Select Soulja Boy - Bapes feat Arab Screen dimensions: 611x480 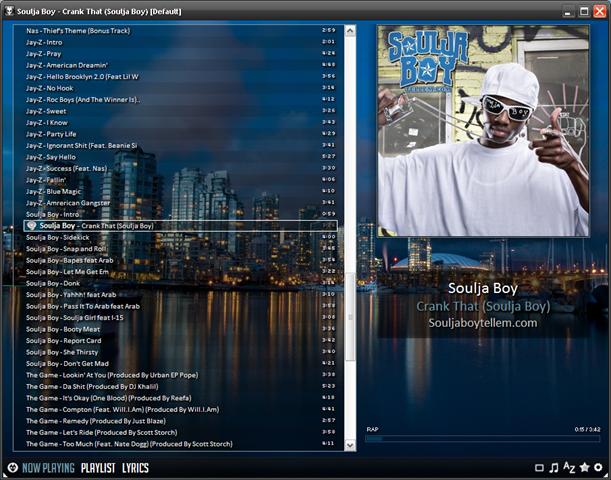pyautogui.click(x=180, y=260)
